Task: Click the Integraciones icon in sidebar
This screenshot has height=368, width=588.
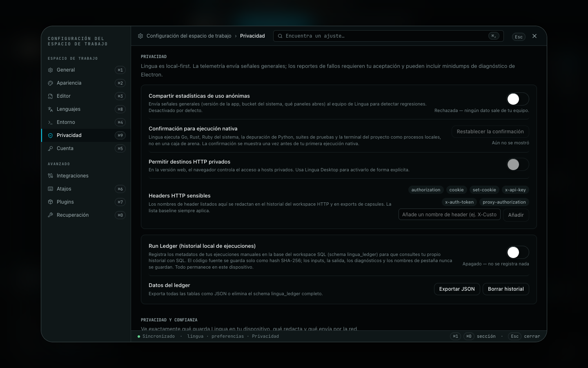Action: 50,176
